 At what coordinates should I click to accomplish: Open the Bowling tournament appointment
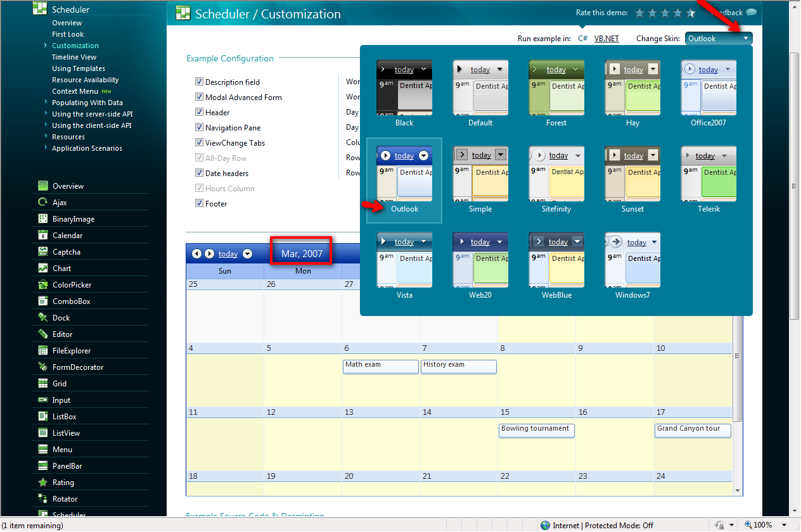537,431
